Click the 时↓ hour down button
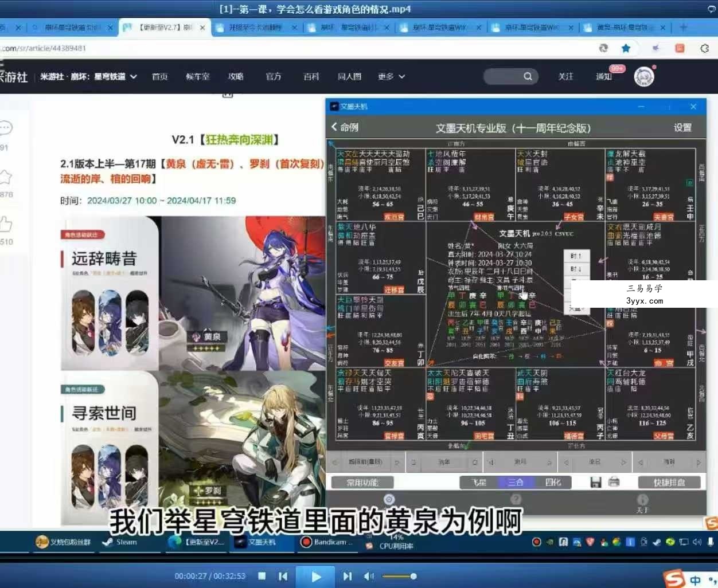Image resolution: width=718 pixels, height=588 pixels. (x=576, y=269)
